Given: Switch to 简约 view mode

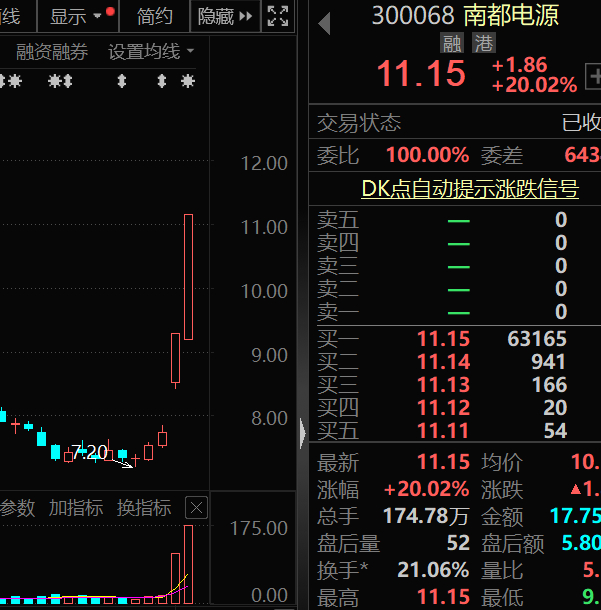Looking at the screenshot, I should point(154,16).
